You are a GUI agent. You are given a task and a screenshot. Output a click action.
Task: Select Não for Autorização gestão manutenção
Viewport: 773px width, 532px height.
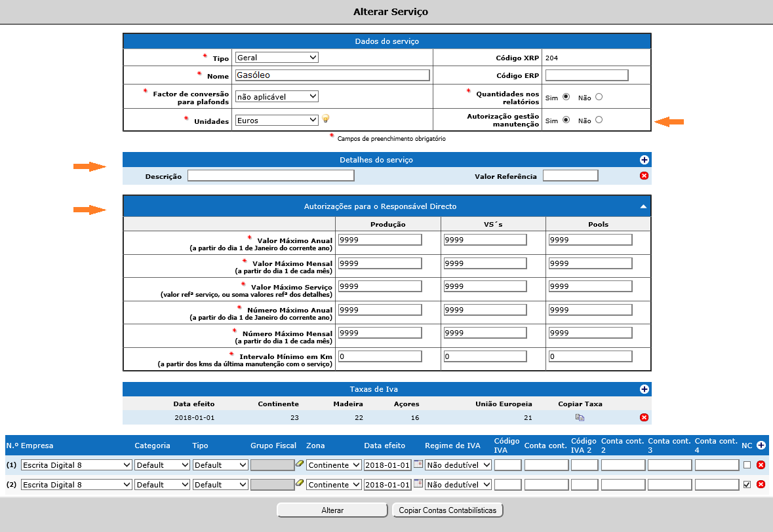(599, 120)
